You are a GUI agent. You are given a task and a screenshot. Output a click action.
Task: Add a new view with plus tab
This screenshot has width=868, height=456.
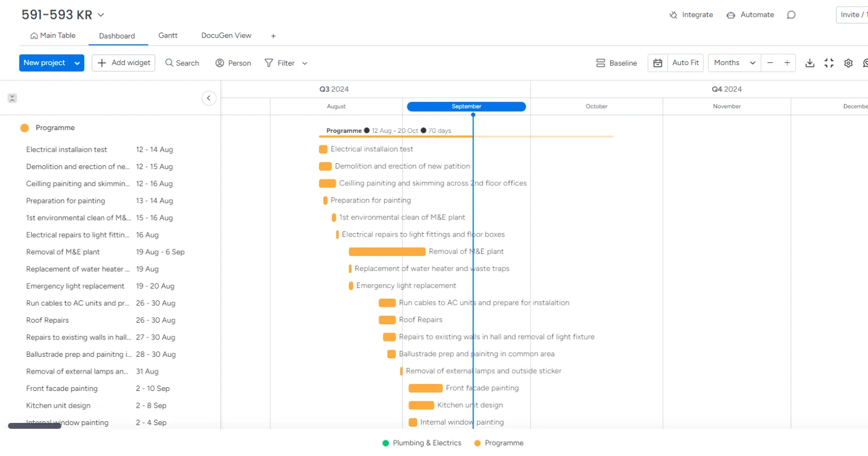point(273,36)
